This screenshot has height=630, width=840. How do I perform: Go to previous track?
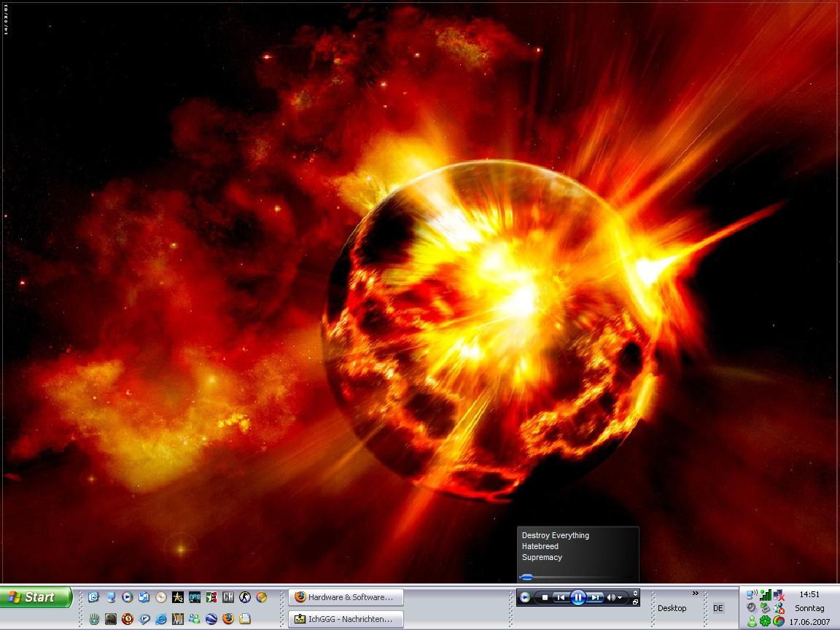click(560, 597)
